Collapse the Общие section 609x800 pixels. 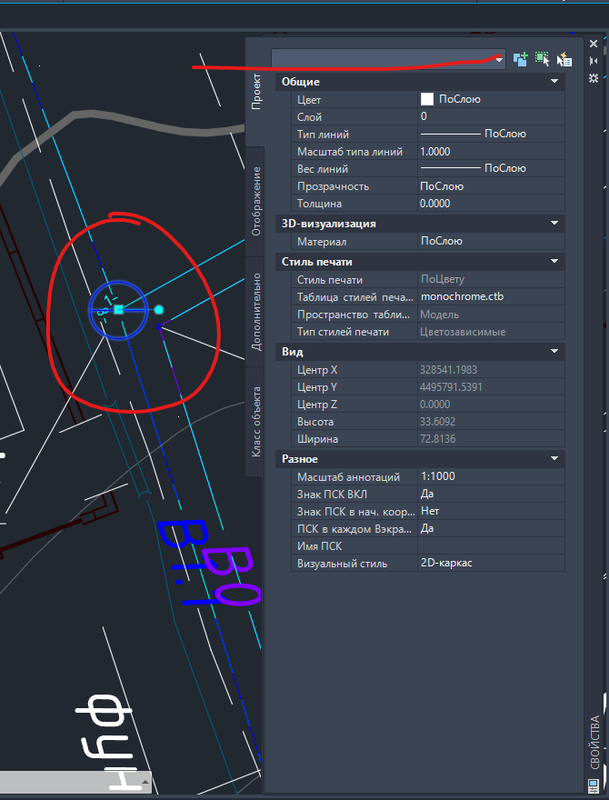coord(554,81)
